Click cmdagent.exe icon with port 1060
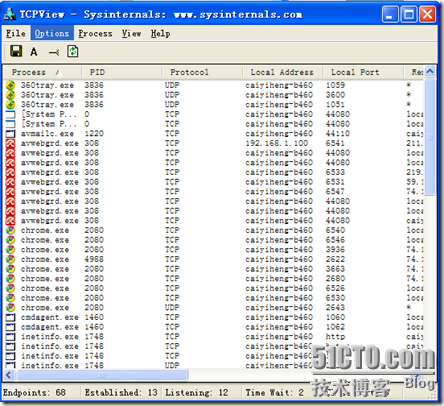 tap(11, 317)
